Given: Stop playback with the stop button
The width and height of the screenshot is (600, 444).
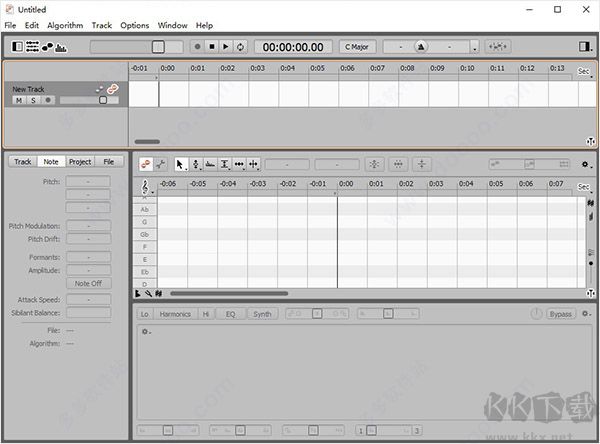Looking at the screenshot, I should click(x=212, y=47).
